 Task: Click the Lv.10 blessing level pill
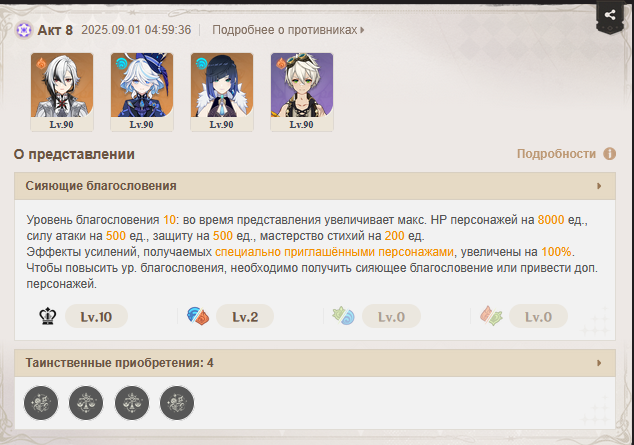click(x=96, y=316)
